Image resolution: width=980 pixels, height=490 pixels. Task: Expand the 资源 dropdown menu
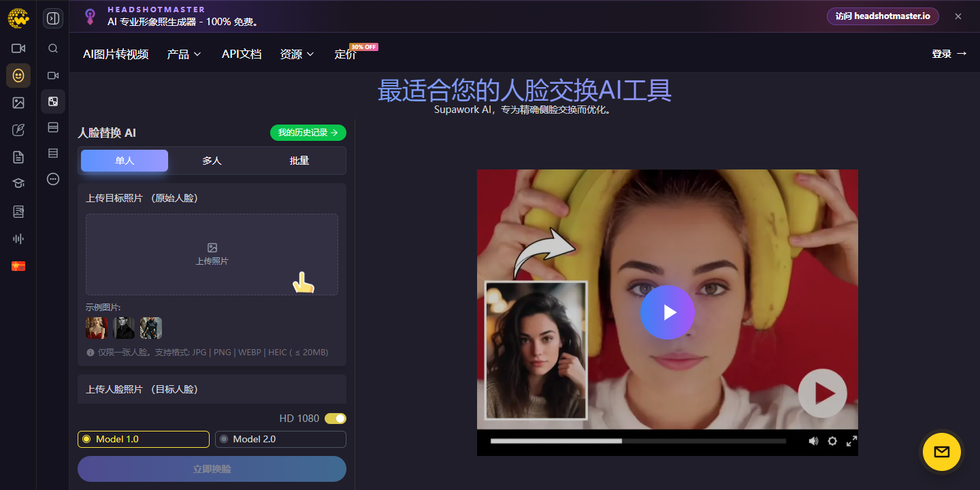(x=297, y=54)
